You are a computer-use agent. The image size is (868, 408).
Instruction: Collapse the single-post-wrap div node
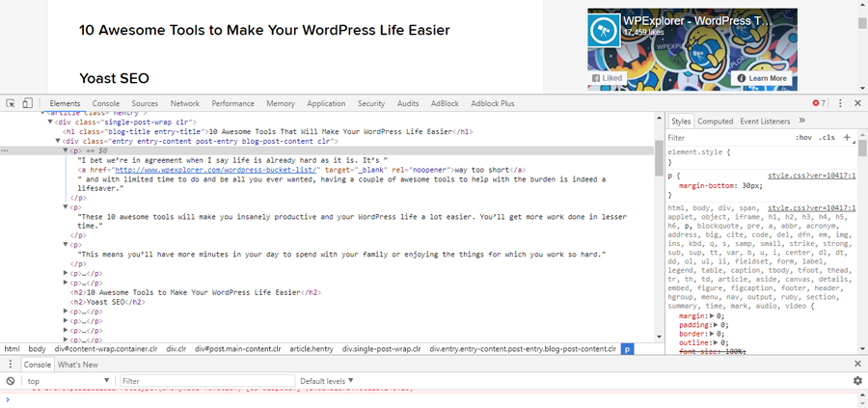(51, 122)
